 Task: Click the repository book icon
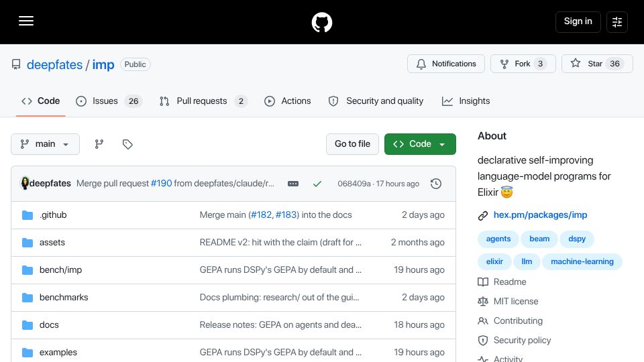tap(16, 64)
